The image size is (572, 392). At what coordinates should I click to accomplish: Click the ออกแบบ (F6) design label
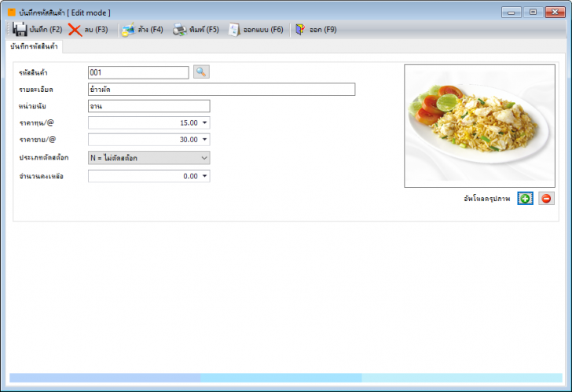coord(263,30)
